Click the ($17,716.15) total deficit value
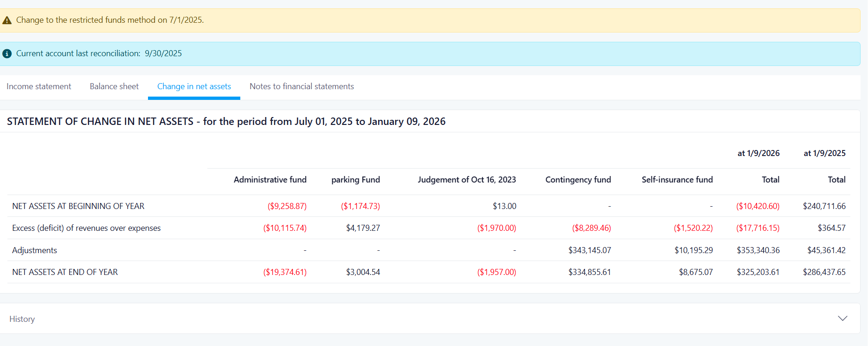The height and width of the screenshot is (346, 868). point(758,228)
